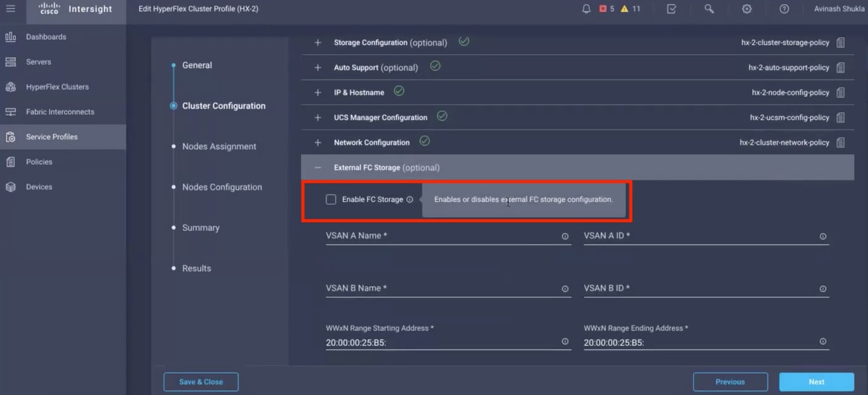
Task: Expand the Storage Configuration section
Action: click(318, 43)
